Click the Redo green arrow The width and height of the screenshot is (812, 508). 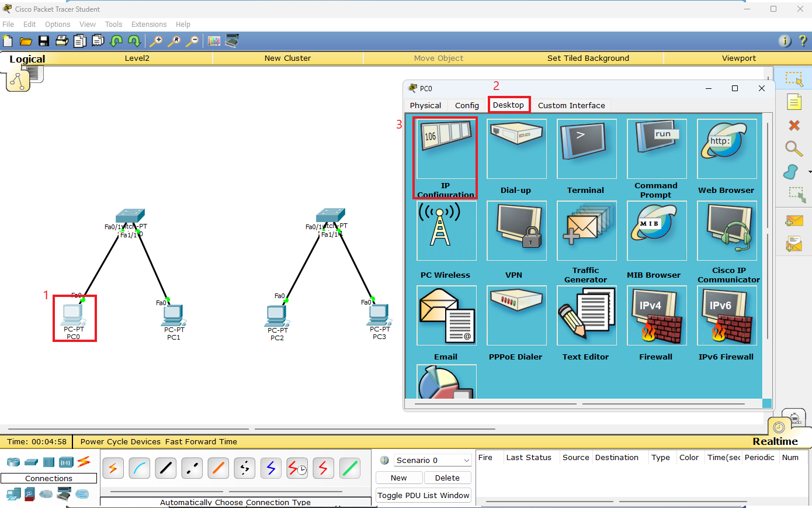(x=134, y=41)
